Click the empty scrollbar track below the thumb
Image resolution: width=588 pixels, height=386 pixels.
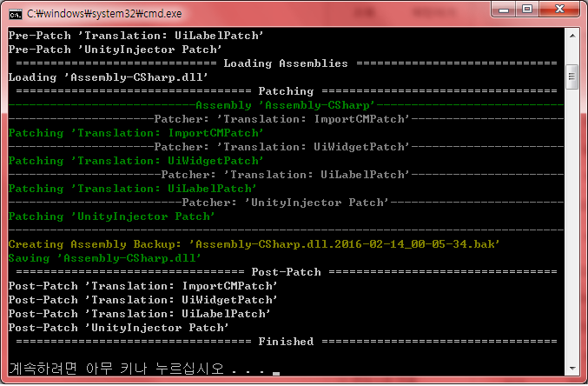pyautogui.click(x=572, y=225)
